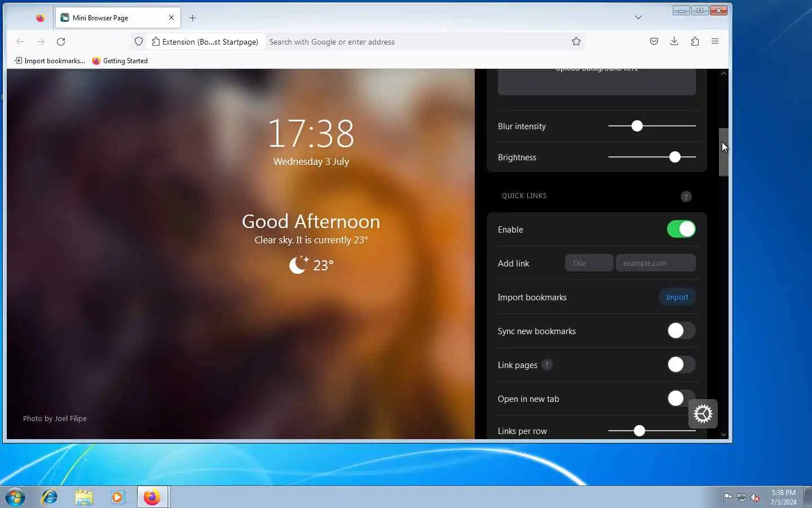
Task: Open the settings gear icon
Action: coord(703,414)
